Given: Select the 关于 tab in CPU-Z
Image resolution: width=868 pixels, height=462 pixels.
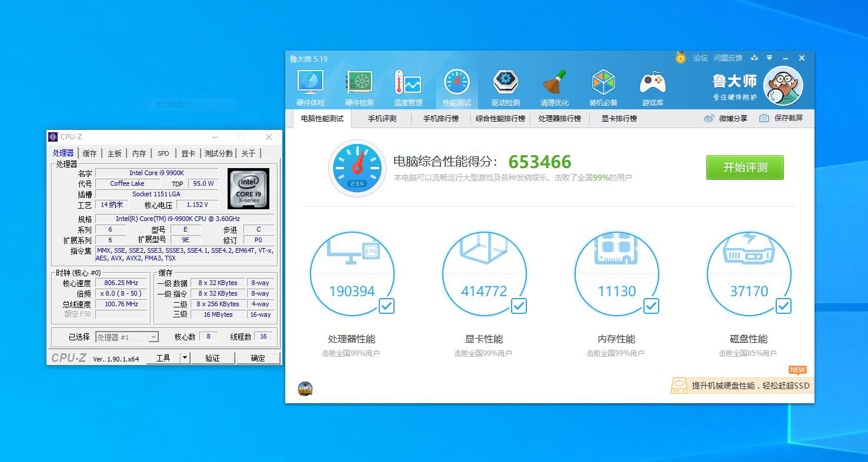Looking at the screenshot, I should coord(249,153).
